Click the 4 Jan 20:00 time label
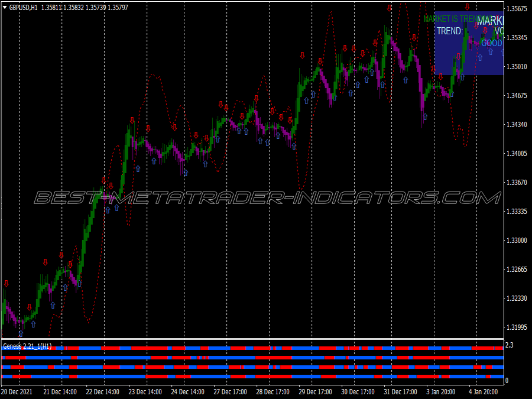 484,392
